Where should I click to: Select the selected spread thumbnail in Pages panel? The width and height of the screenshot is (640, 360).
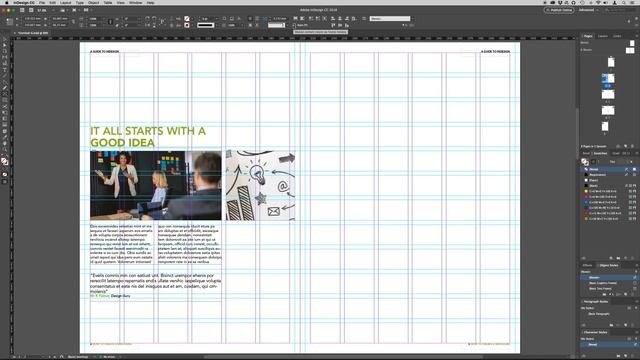[x=608, y=78]
